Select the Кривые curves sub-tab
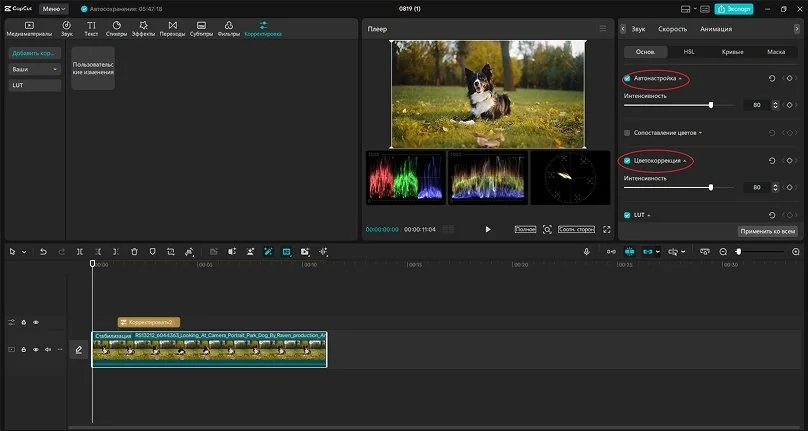Image resolution: width=808 pixels, height=431 pixels. (x=732, y=52)
